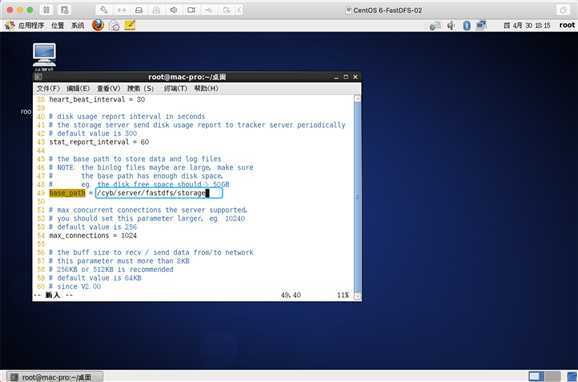Click comment 'this parameter must more than 8KB'
578x382 pixels.
tap(119, 261)
